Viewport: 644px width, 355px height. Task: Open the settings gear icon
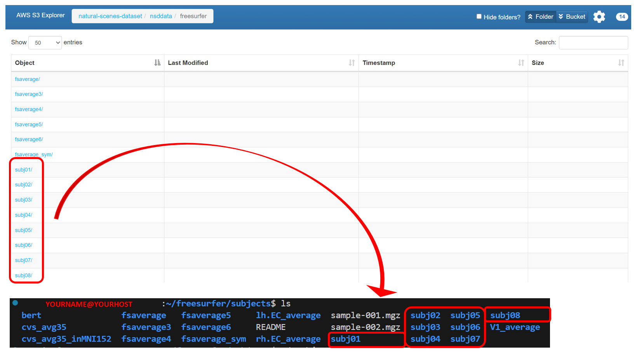(x=599, y=17)
